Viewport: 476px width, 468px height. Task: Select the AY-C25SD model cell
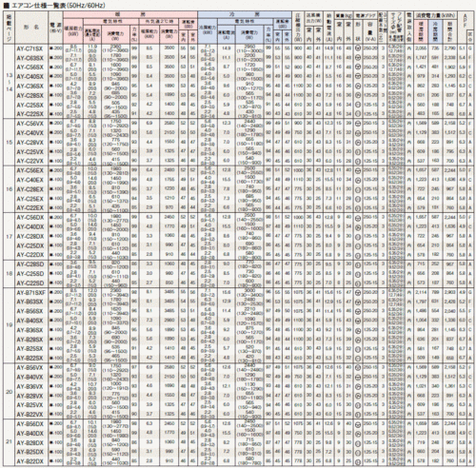pyautogui.click(x=30, y=274)
